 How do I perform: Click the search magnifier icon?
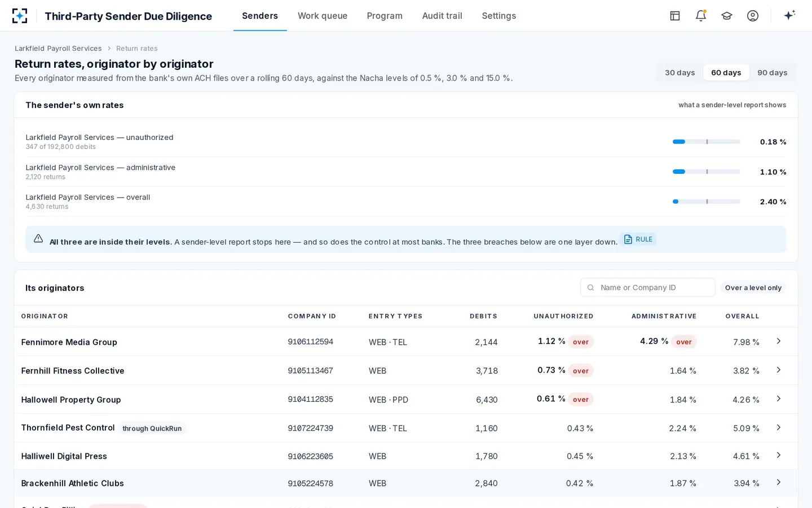pos(590,288)
